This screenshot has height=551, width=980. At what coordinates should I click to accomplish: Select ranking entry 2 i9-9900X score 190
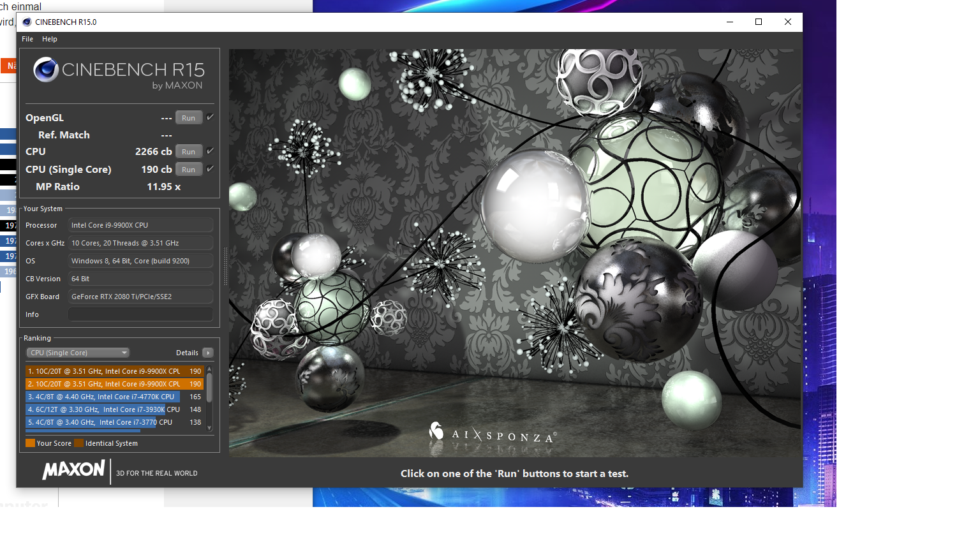coord(114,384)
